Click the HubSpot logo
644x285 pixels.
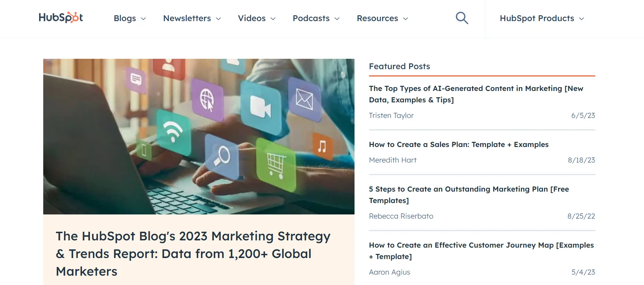click(x=61, y=18)
